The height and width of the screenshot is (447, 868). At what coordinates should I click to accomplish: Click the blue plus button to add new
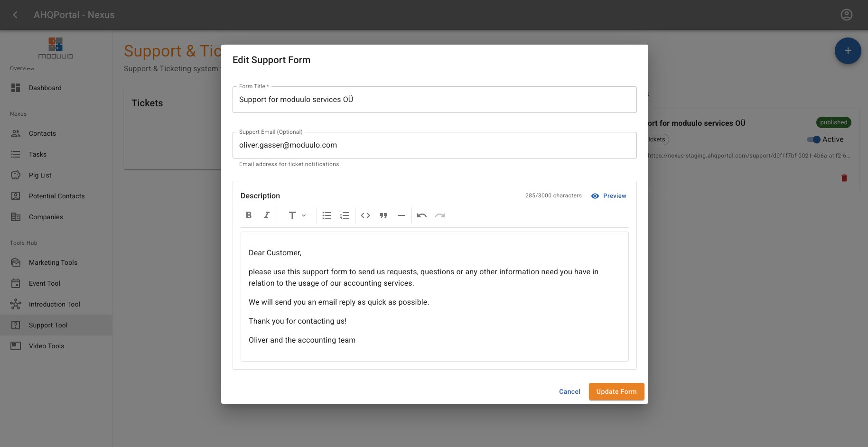point(848,51)
